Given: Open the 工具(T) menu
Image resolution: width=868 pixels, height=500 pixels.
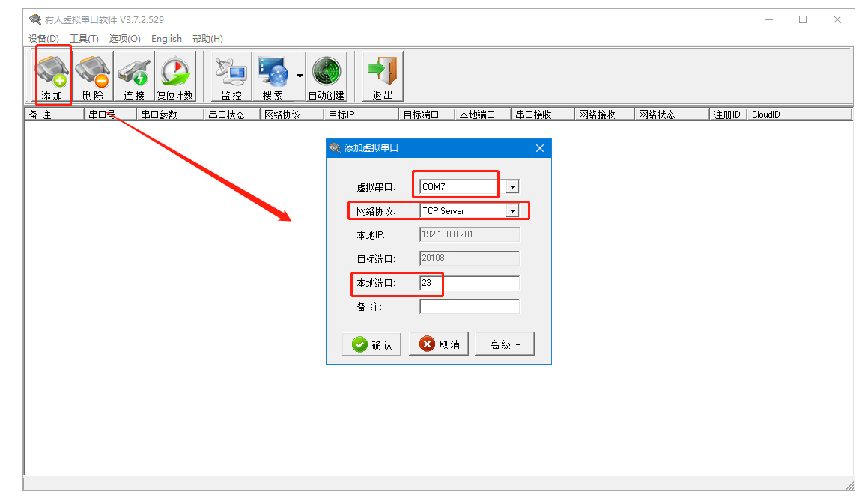Looking at the screenshot, I should [84, 39].
